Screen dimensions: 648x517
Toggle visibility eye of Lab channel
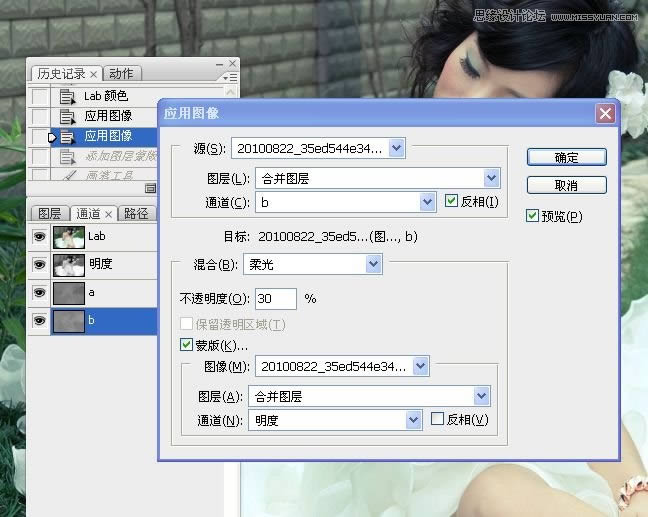39,237
